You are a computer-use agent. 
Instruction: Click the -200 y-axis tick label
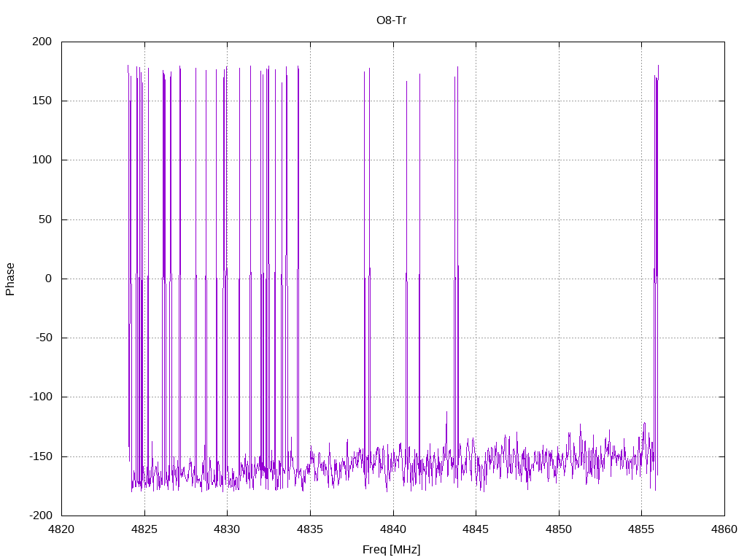40,516
